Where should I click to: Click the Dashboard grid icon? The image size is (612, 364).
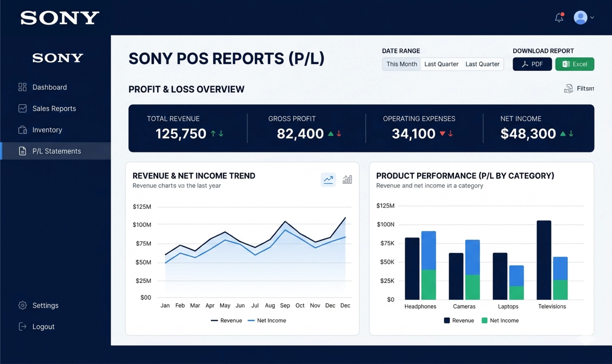click(22, 87)
